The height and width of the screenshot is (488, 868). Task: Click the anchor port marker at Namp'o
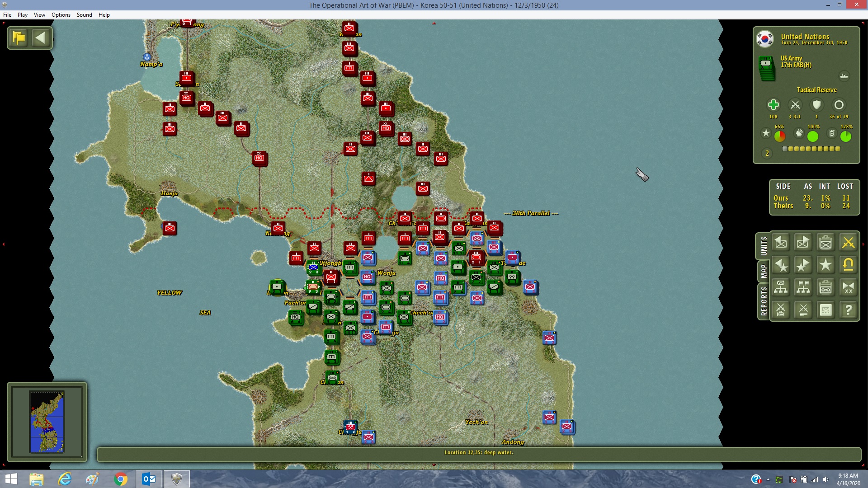146,57
